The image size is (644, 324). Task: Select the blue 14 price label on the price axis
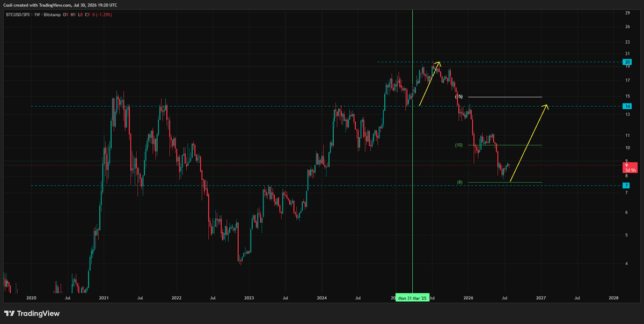627,106
